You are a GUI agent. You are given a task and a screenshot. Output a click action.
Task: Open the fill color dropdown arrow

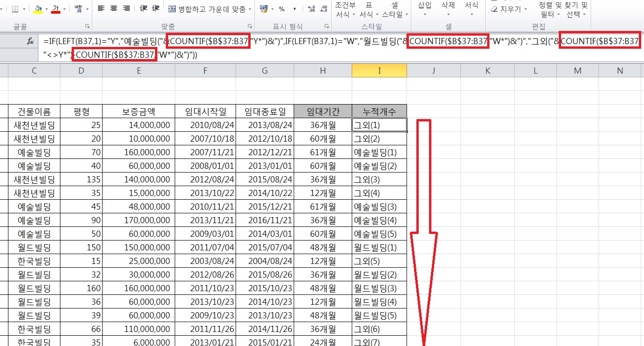pos(47,9)
